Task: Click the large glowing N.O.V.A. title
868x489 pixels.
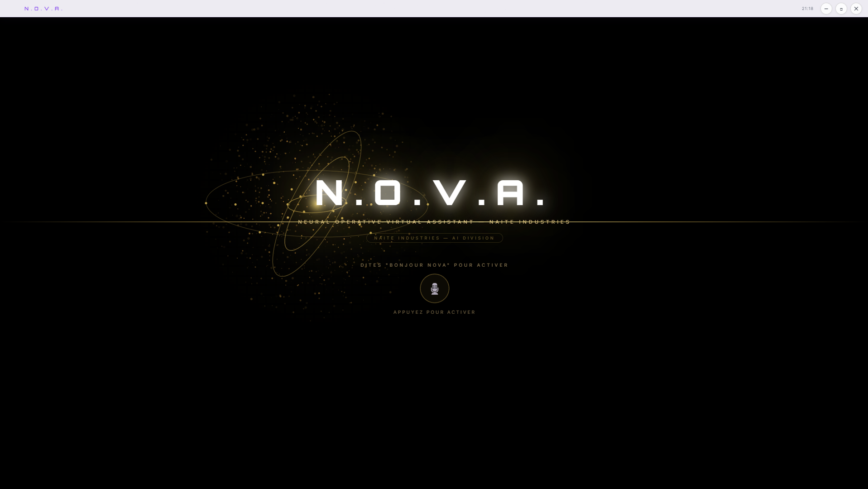Action: click(x=430, y=193)
